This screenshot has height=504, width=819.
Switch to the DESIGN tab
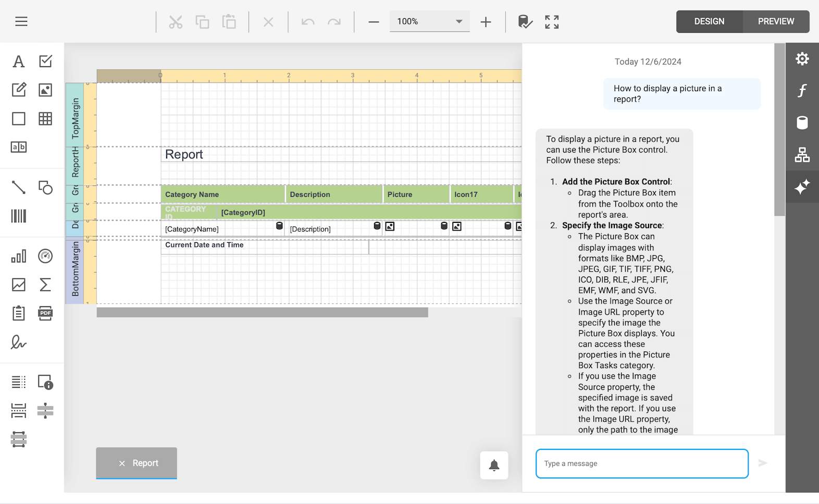tap(709, 21)
